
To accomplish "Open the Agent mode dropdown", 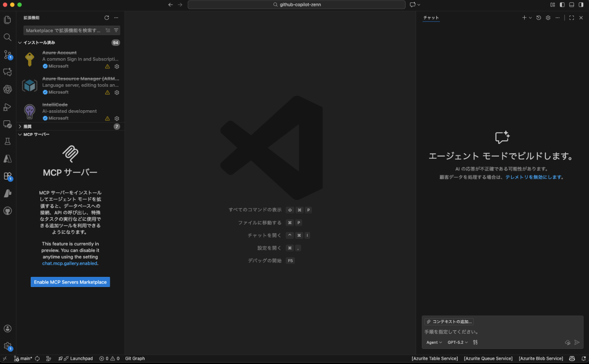I will tap(434, 343).
